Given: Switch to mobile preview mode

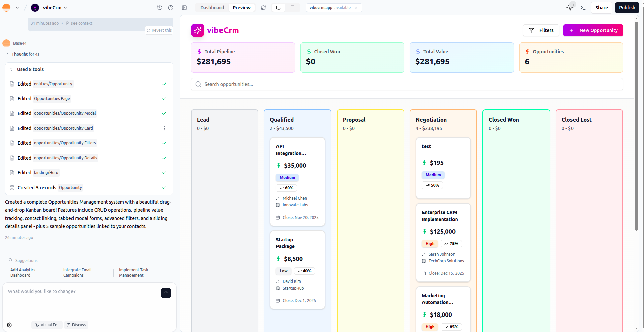Looking at the screenshot, I should tap(292, 8).
